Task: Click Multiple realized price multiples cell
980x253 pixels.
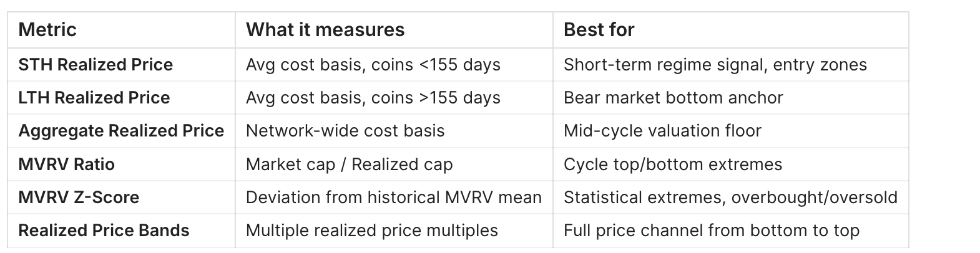Action: tap(372, 231)
